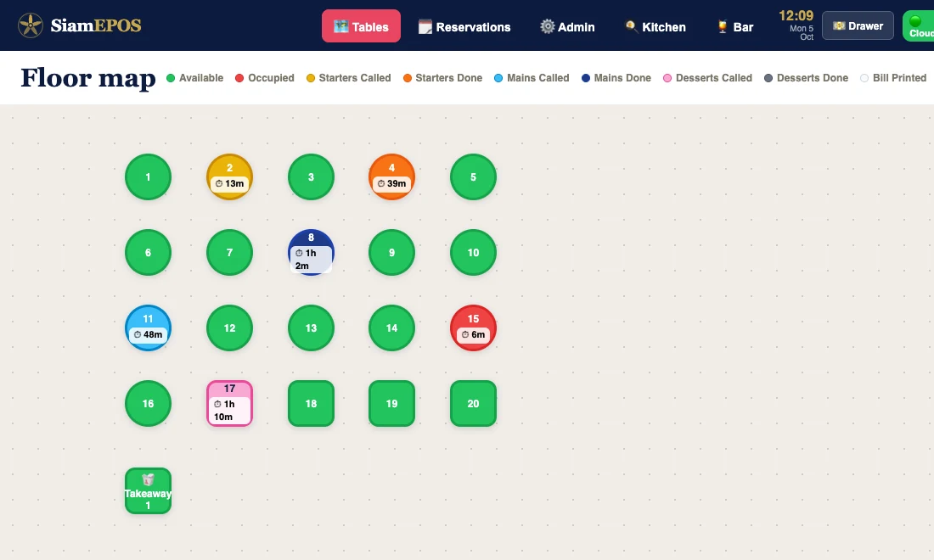Open dark blue table 8
Screen dimensions: 934x560
[311, 252]
